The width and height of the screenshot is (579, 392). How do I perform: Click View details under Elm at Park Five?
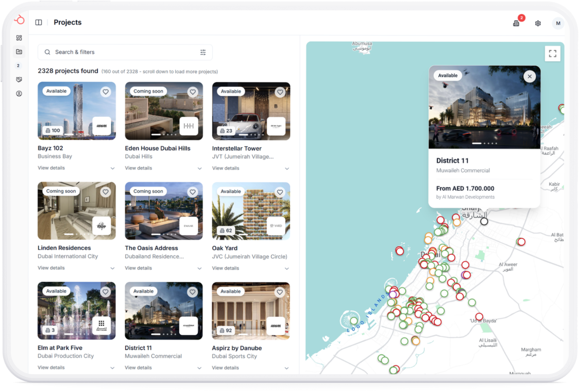point(51,368)
